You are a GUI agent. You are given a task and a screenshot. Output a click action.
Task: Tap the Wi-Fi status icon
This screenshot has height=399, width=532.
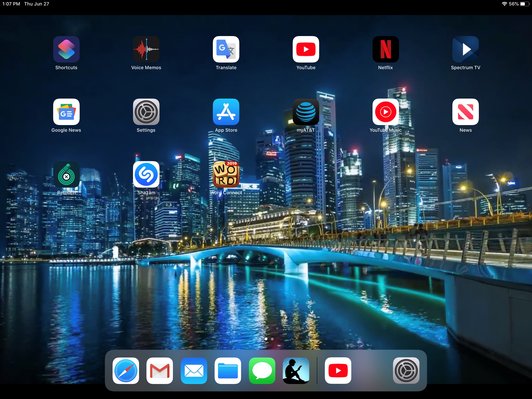click(x=504, y=4)
